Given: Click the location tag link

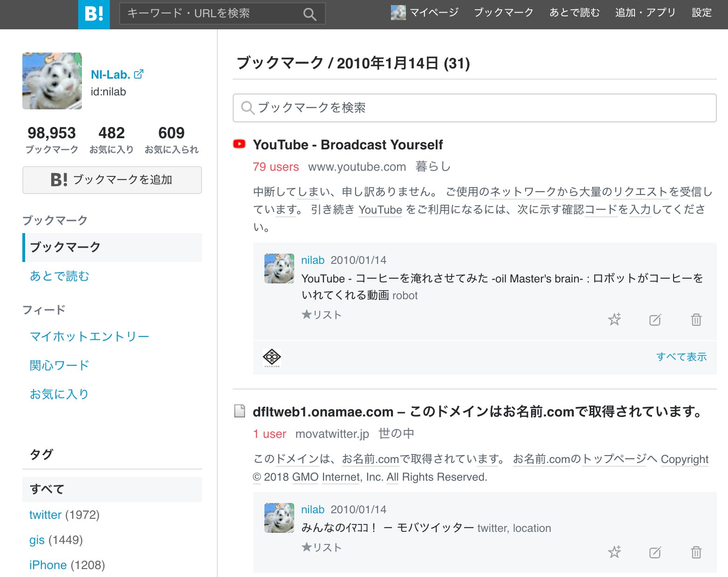Looking at the screenshot, I should [x=532, y=528].
